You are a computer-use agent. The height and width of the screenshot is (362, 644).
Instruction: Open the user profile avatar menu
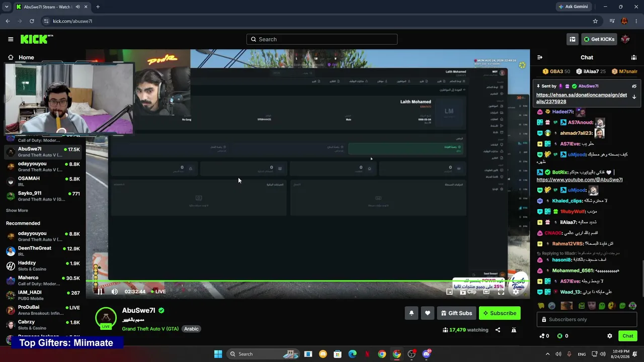625,39
